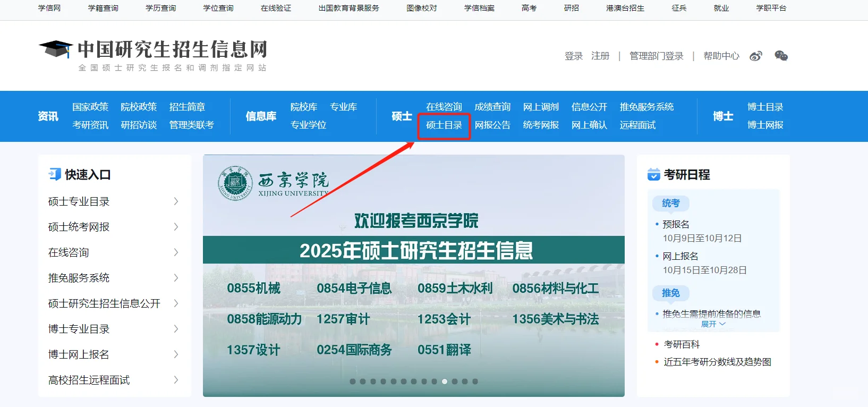Open 博士目录 in navigation bar
Image resolution: width=868 pixels, height=407 pixels.
(765, 107)
